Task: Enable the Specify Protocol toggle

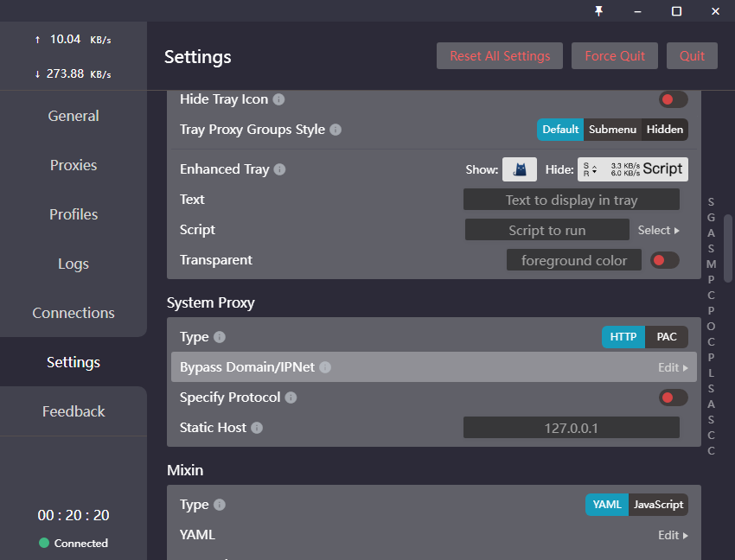Action: (x=673, y=398)
